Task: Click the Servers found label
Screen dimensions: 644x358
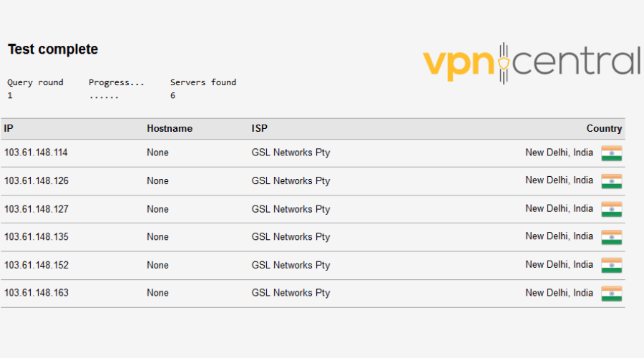Action: (203, 82)
